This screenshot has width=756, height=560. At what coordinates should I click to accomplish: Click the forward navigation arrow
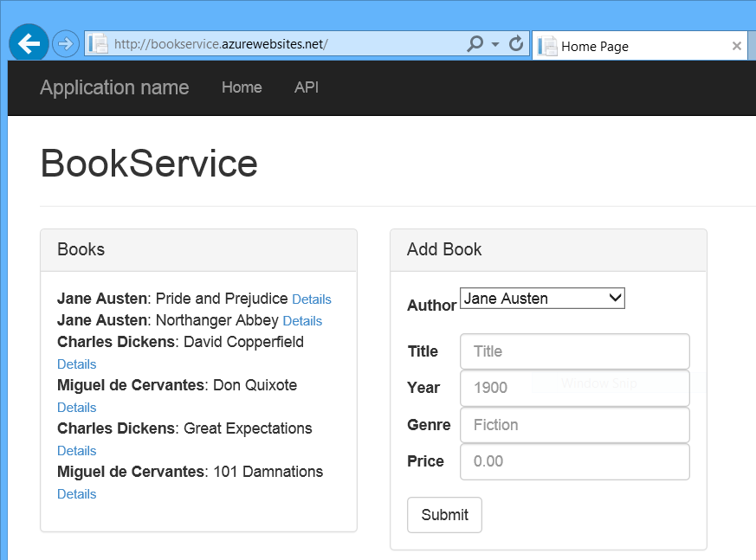point(65,42)
